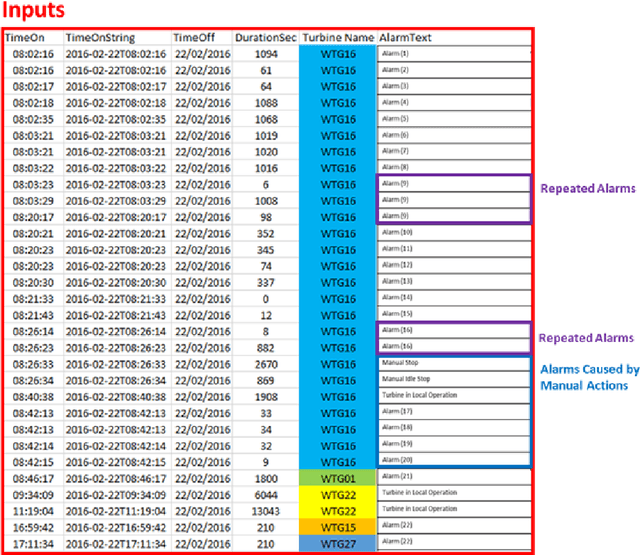The height and width of the screenshot is (555, 640).
Task: Select the Alarm (15) text cell
Action: [454, 314]
